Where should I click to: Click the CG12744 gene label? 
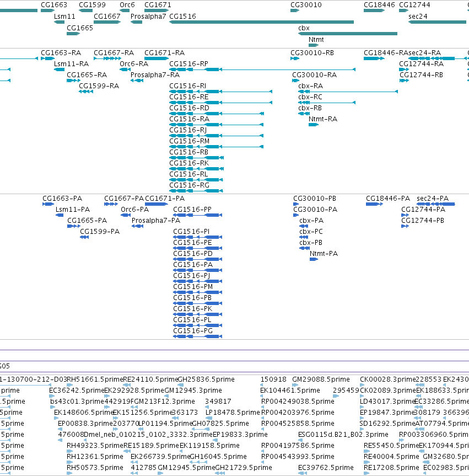tap(414, 5)
